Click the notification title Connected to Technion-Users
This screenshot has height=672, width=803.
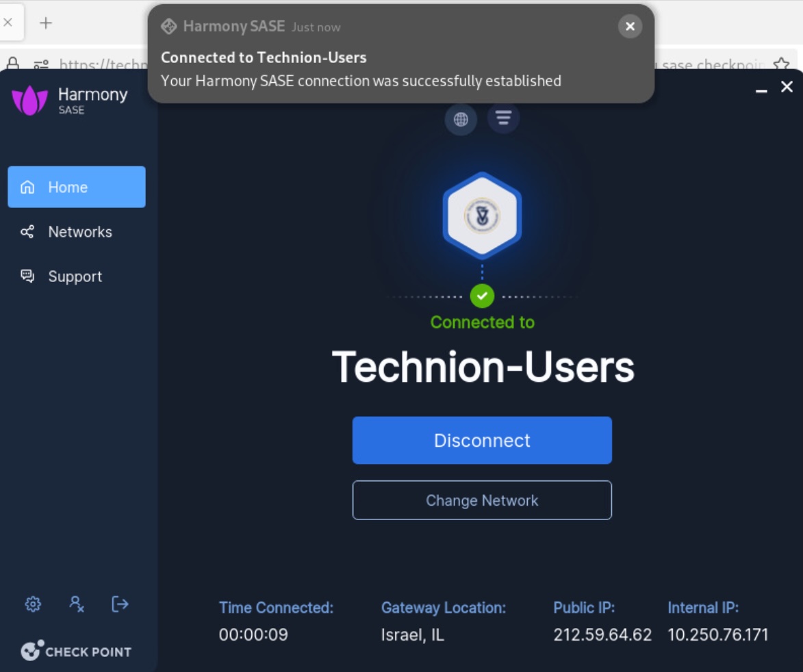pos(264,57)
